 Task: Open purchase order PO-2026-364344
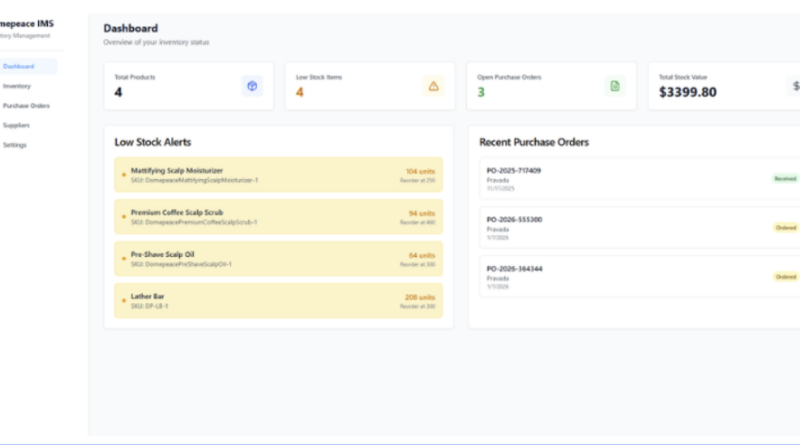point(640,277)
